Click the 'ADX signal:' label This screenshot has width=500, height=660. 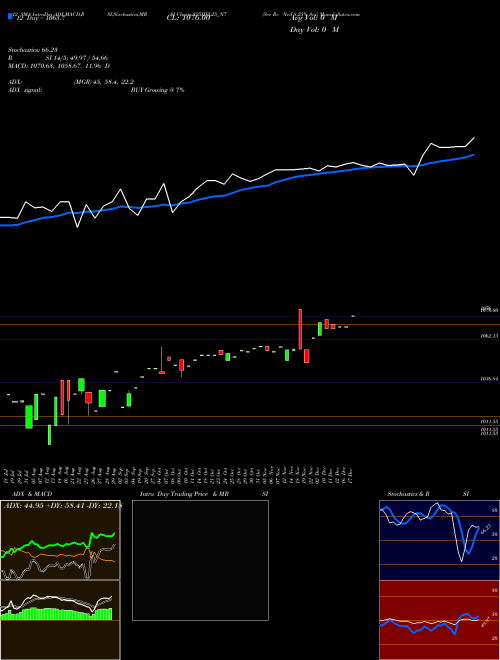tap(25, 90)
